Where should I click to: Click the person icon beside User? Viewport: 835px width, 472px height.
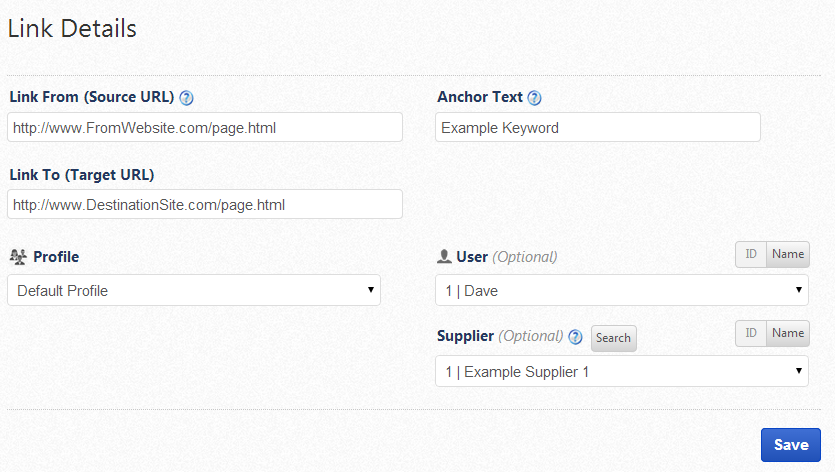pyautogui.click(x=444, y=257)
